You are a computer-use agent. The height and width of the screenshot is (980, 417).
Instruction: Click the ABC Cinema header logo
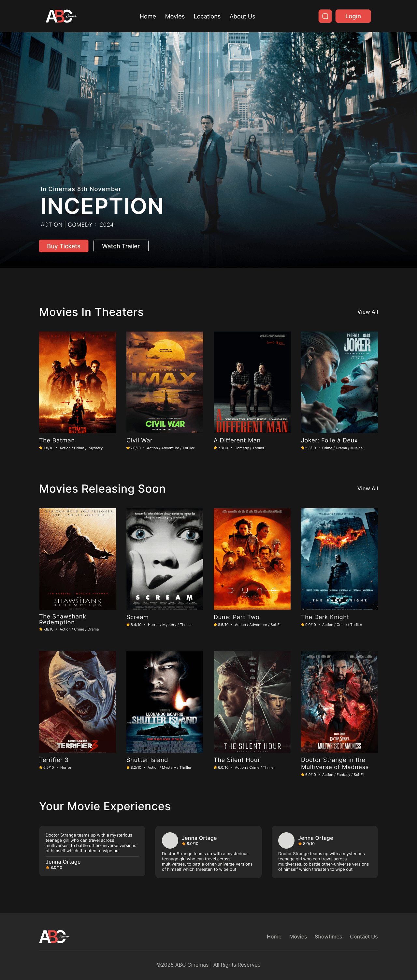(x=61, y=16)
